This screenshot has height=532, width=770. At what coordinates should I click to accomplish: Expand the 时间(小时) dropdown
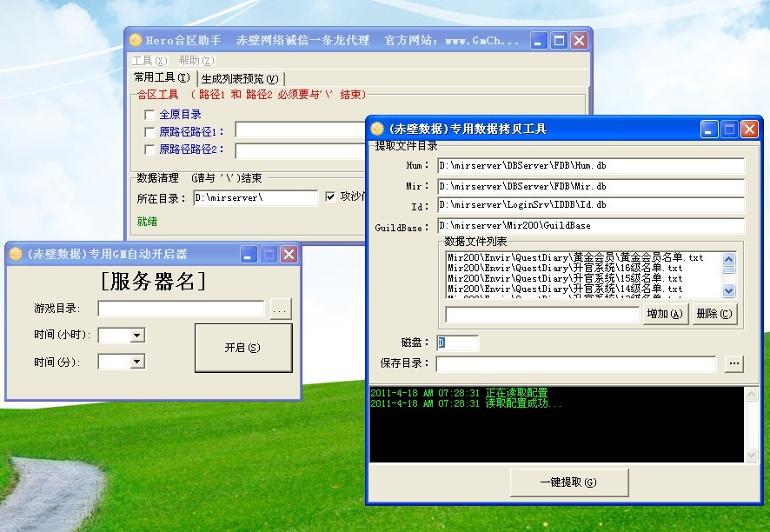pos(136,336)
